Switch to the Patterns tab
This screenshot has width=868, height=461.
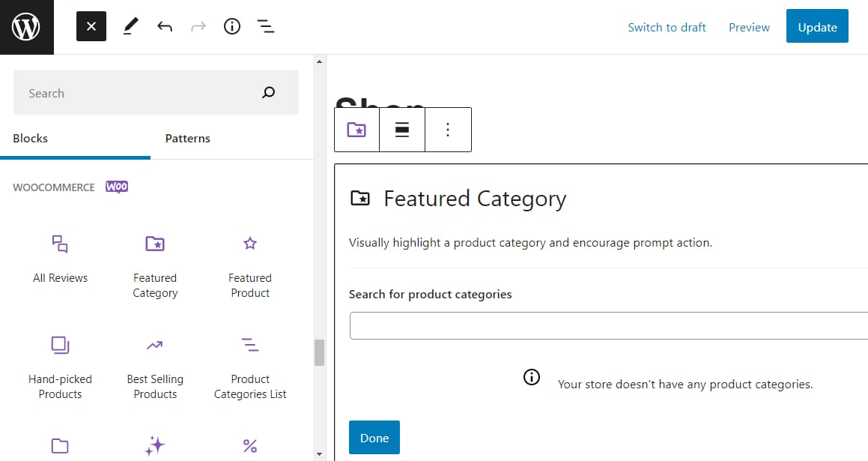tap(187, 138)
